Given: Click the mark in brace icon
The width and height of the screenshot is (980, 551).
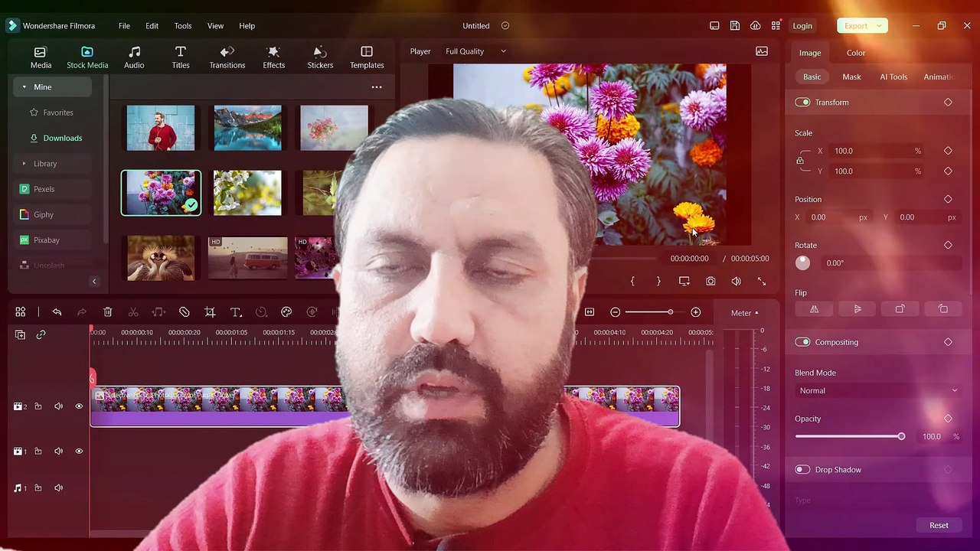Looking at the screenshot, I should tap(632, 282).
